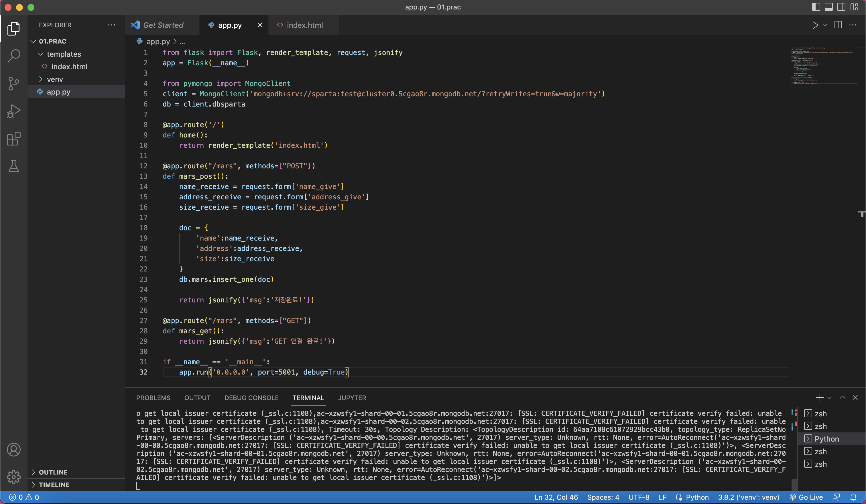Open run options dropdown arrow
The image size is (866, 504).
(x=825, y=25)
